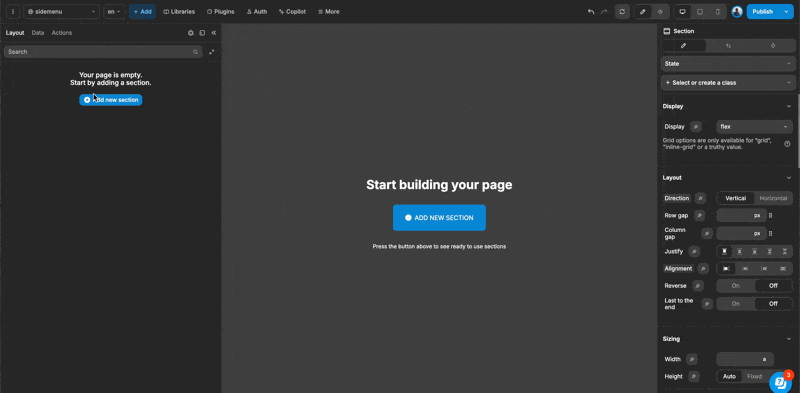Open the Copilot menu
The width and height of the screenshot is (800, 393).
tap(292, 12)
